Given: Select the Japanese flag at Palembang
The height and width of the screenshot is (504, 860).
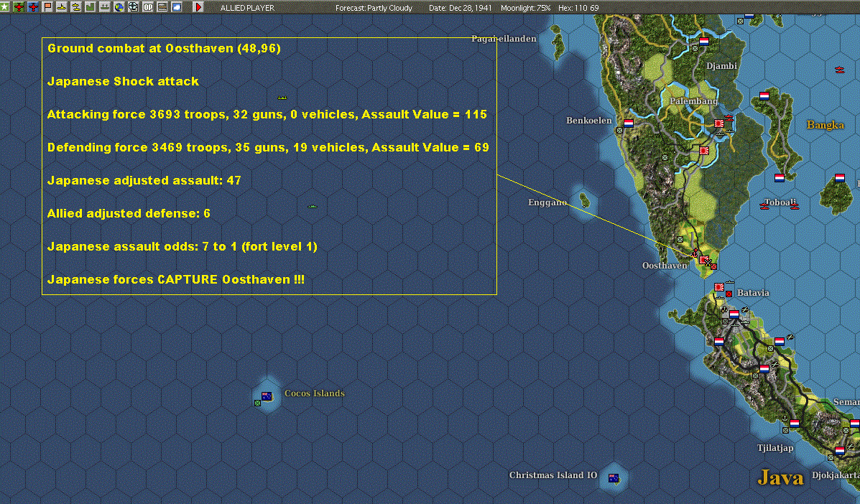Looking at the screenshot, I should coord(719,123).
